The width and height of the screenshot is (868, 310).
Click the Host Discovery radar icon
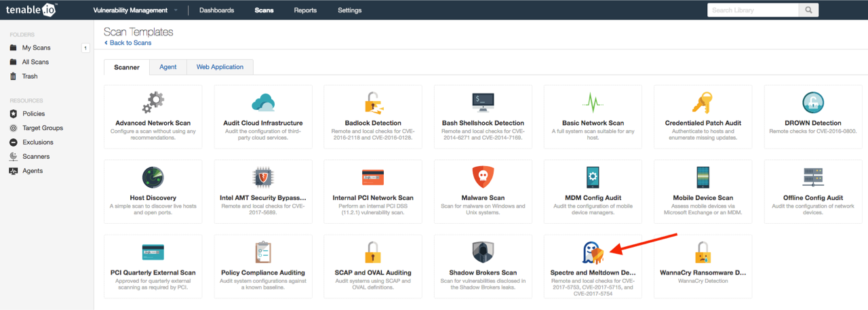click(x=153, y=178)
